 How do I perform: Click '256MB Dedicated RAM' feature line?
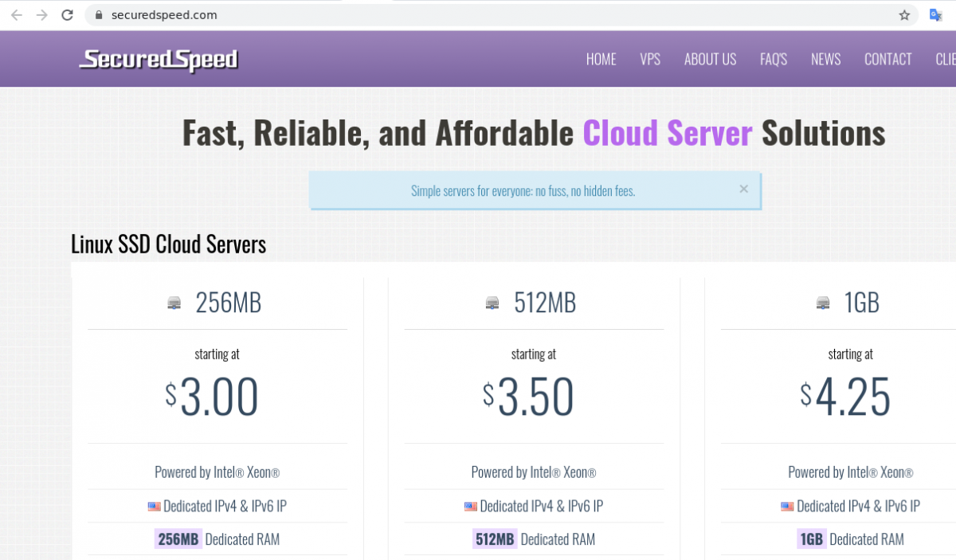pyautogui.click(x=217, y=539)
